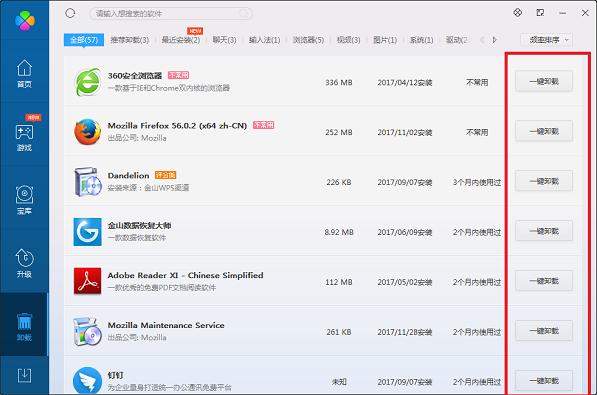Click the 226 KB size value

pyautogui.click(x=339, y=182)
